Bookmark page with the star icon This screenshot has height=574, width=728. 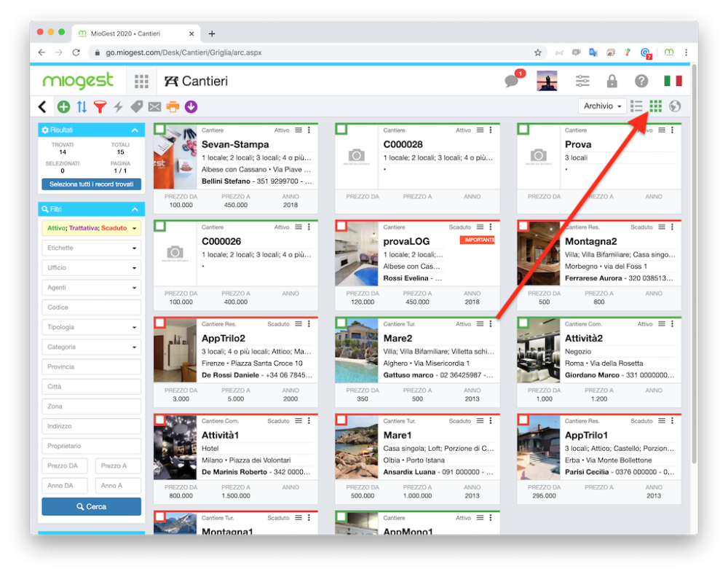coord(538,52)
